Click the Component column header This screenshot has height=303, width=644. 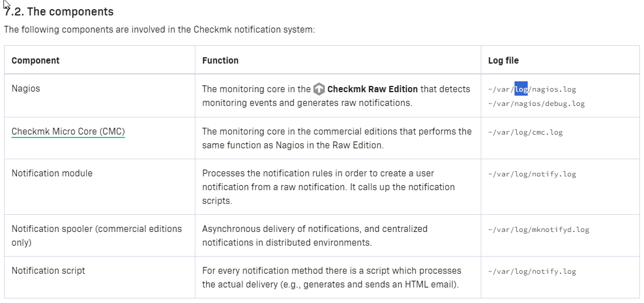[x=36, y=60]
